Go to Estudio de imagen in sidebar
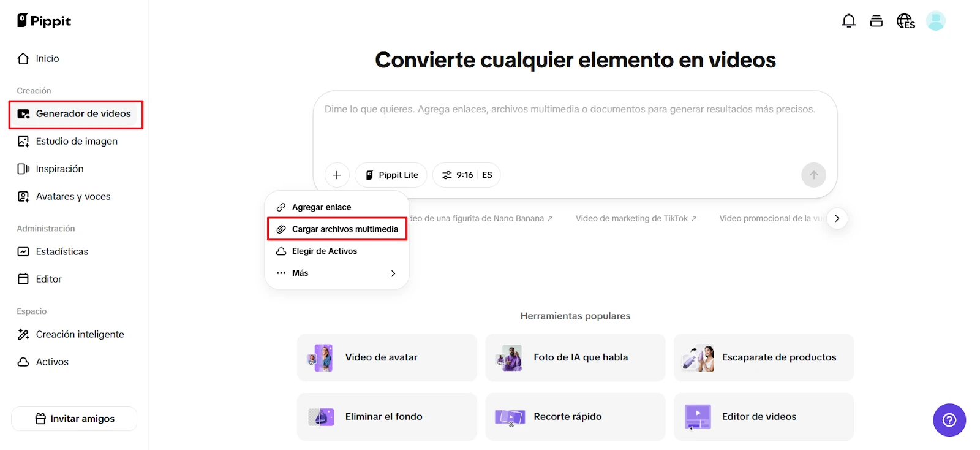Screen dimensions: 980x450 [x=76, y=141]
